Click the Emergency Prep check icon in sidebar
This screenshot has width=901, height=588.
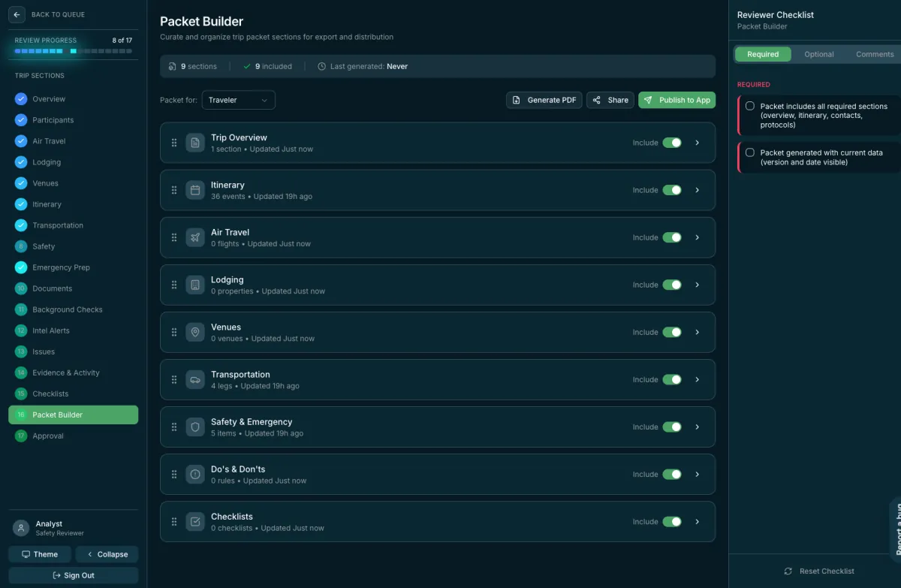point(21,267)
